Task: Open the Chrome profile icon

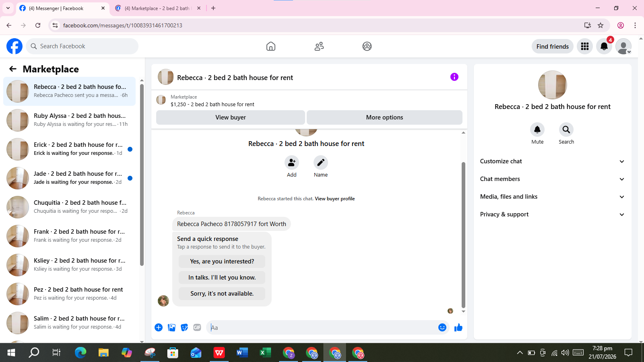Action: click(x=621, y=25)
